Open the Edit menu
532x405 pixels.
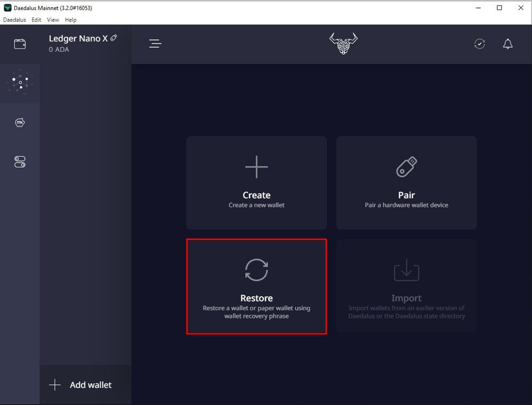36,20
